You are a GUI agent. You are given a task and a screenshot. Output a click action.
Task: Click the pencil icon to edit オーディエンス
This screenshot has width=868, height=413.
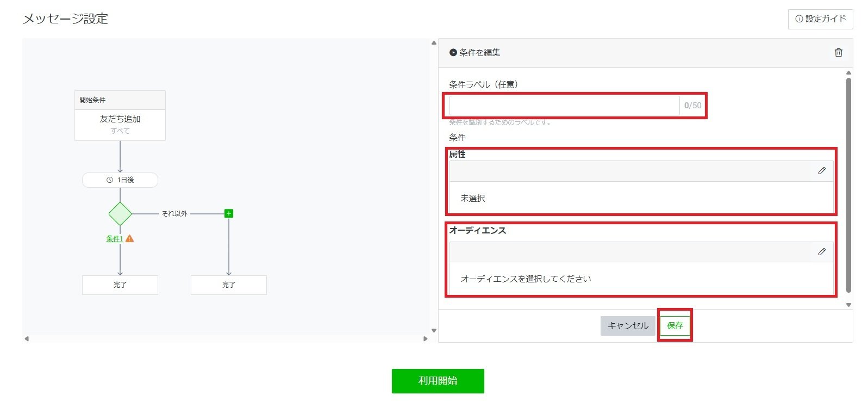click(823, 251)
